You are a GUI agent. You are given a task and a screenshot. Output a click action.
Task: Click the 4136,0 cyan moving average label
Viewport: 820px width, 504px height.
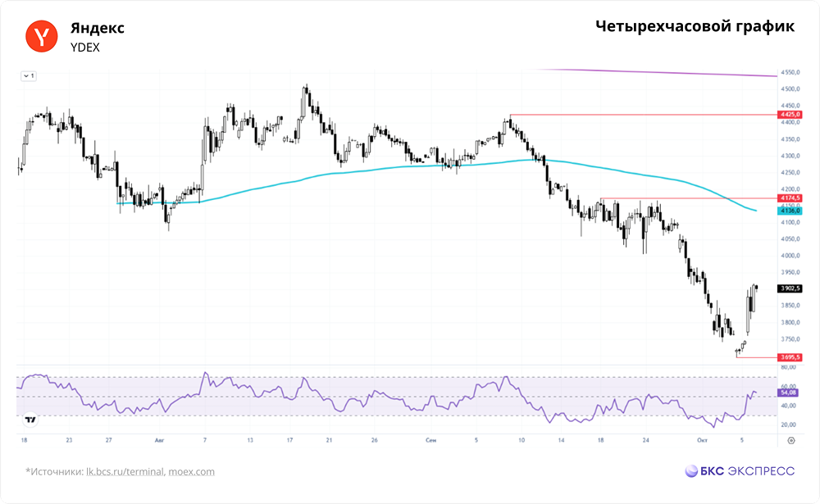790,210
